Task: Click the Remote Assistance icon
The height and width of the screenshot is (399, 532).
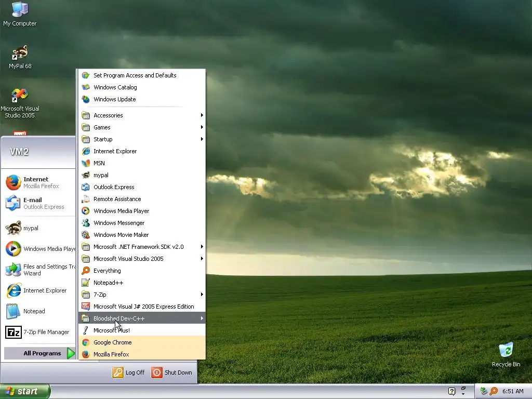Action: pyautogui.click(x=86, y=199)
